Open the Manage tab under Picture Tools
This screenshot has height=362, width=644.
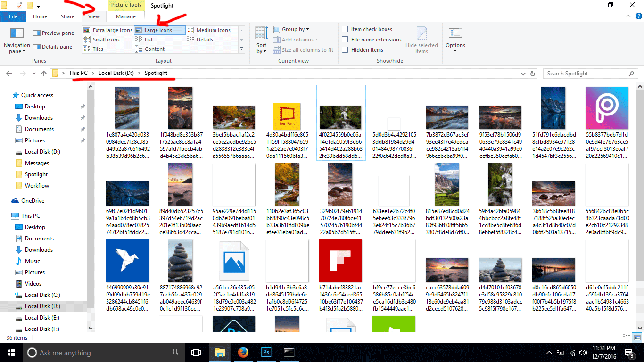125,16
